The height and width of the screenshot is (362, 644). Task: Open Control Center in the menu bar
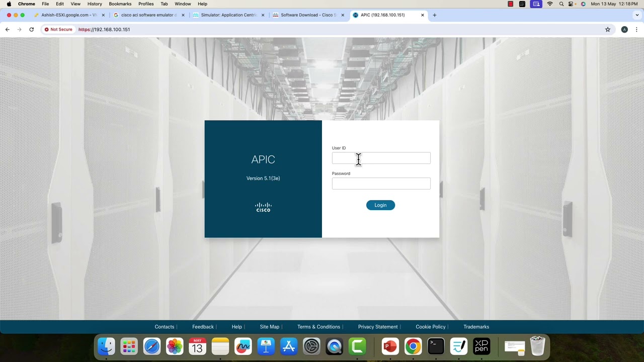click(x=572, y=4)
